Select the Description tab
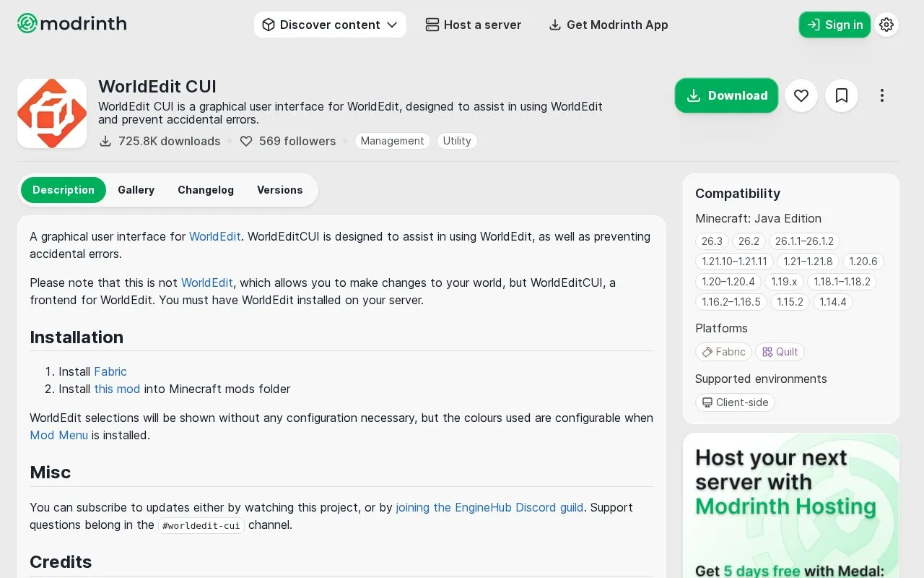 tap(64, 190)
